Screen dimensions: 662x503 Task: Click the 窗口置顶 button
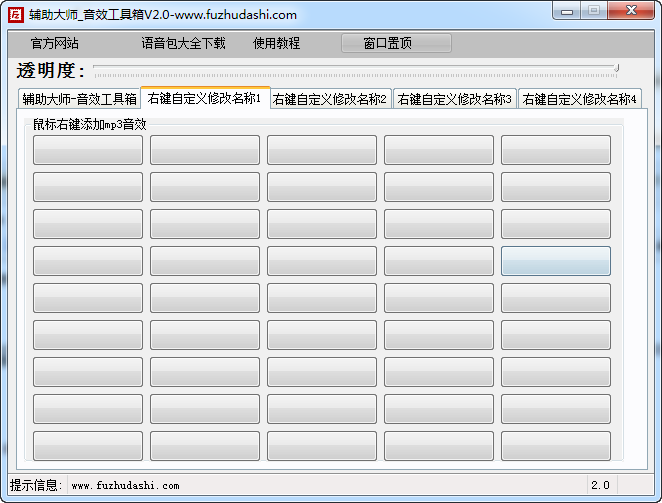point(396,43)
